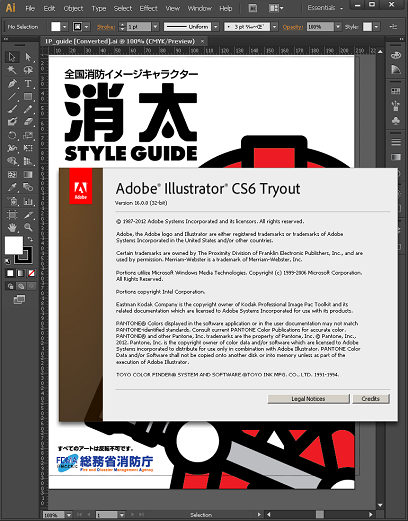Select the Width tool
This screenshot has height=521, width=408.
tap(12, 148)
